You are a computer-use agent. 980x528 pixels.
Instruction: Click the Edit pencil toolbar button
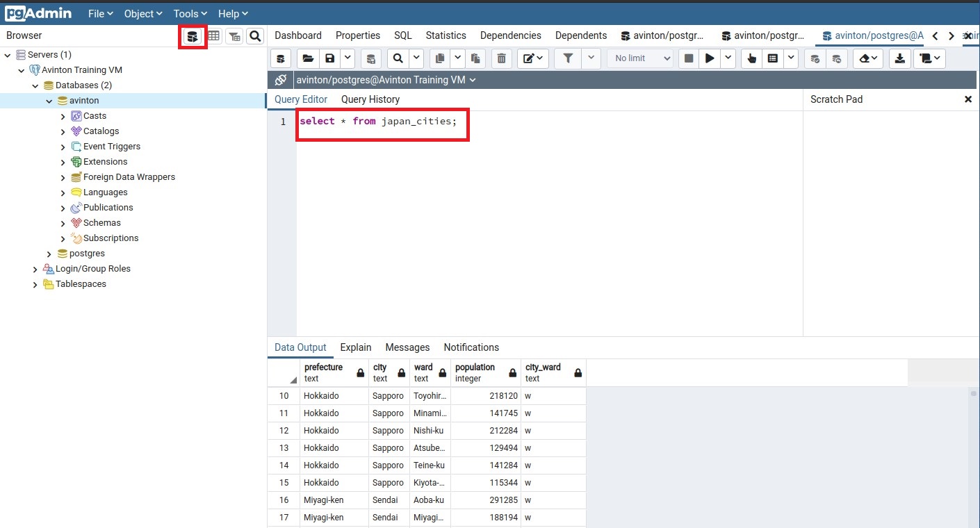point(534,58)
